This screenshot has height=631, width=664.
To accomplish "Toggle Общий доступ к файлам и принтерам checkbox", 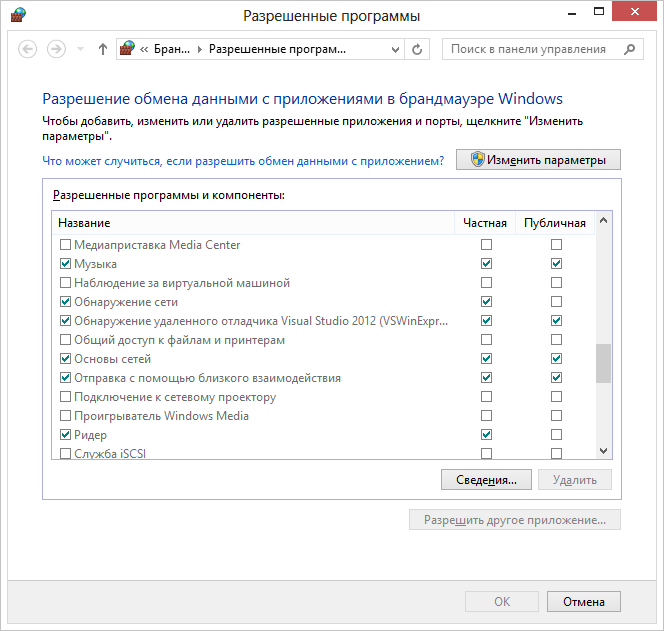I will point(65,340).
